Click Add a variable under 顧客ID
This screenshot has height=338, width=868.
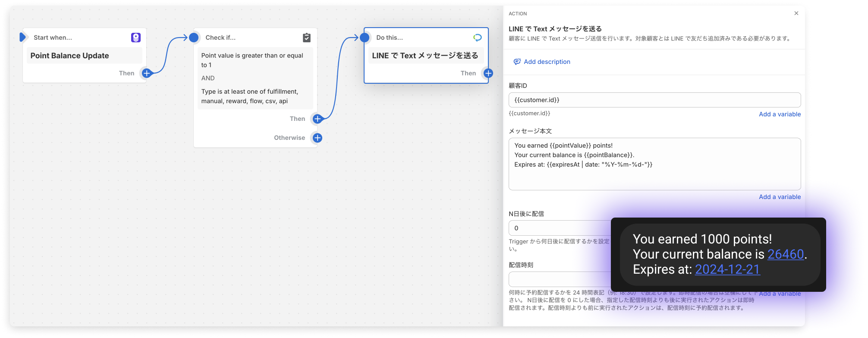(780, 114)
